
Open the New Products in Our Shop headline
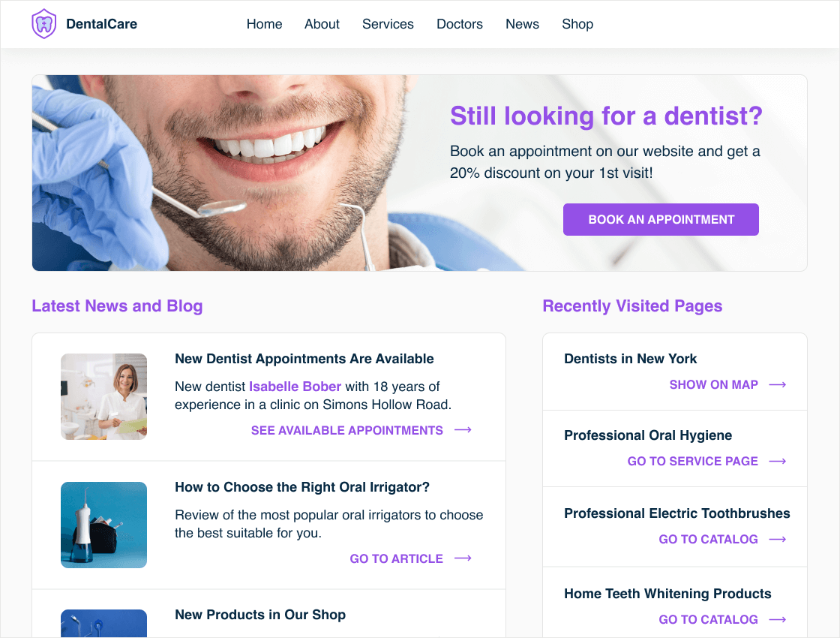tap(260, 615)
